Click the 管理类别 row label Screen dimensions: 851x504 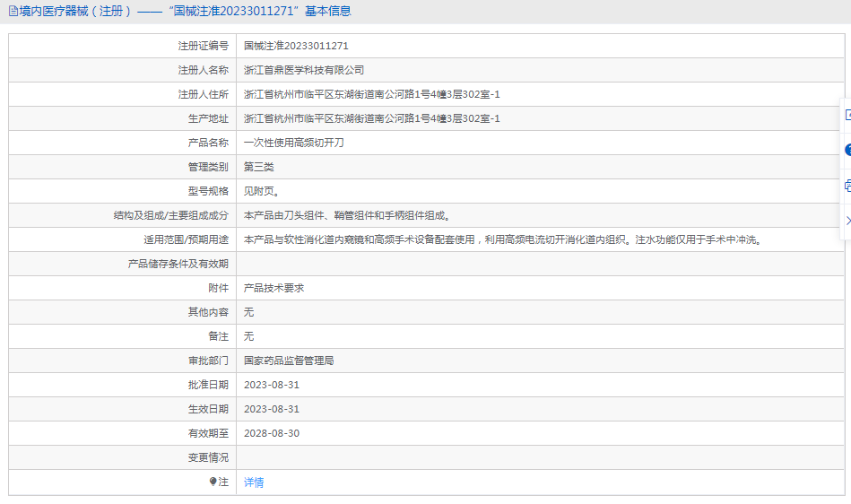[208, 167]
